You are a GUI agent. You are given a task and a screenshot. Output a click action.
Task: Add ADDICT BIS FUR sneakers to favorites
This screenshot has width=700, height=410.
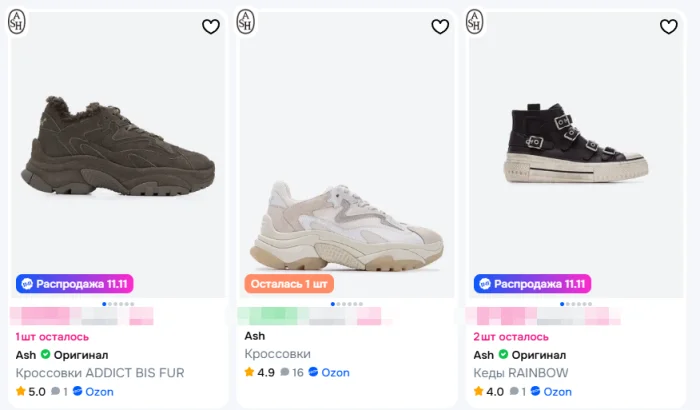(210, 27)
